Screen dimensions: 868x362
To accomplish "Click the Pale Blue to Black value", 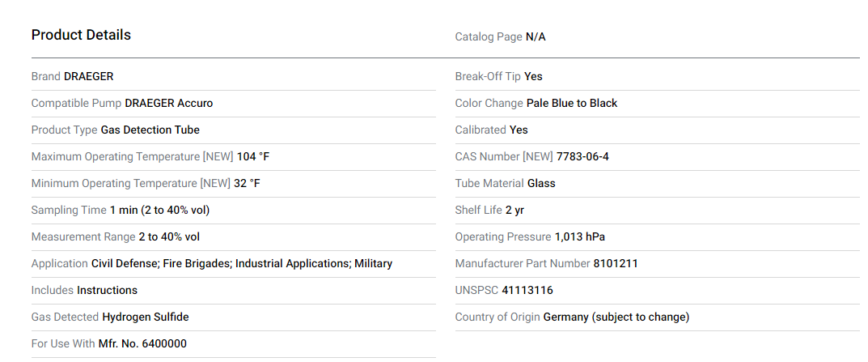I will point(572,103).
